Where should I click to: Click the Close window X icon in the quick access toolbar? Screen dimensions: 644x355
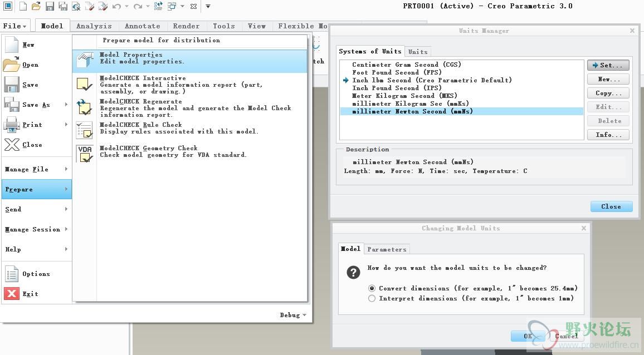pos(193,6)
